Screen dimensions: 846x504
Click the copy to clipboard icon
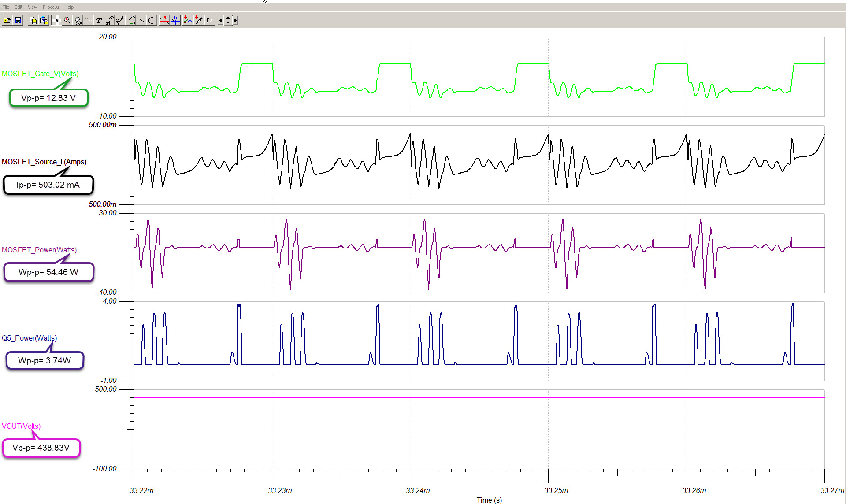tap(33, 20)
